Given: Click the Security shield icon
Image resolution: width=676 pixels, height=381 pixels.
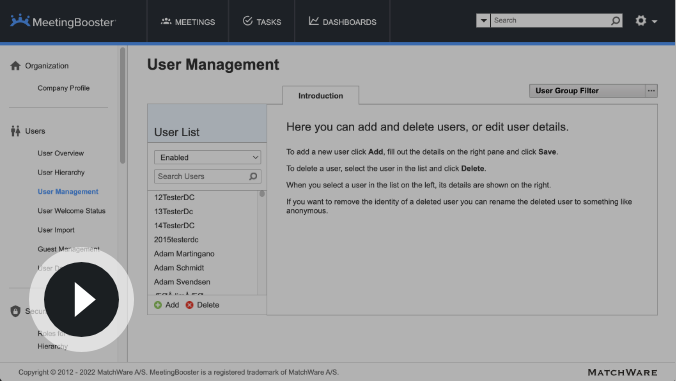Looking at the screenshot, I should point(16,311).
